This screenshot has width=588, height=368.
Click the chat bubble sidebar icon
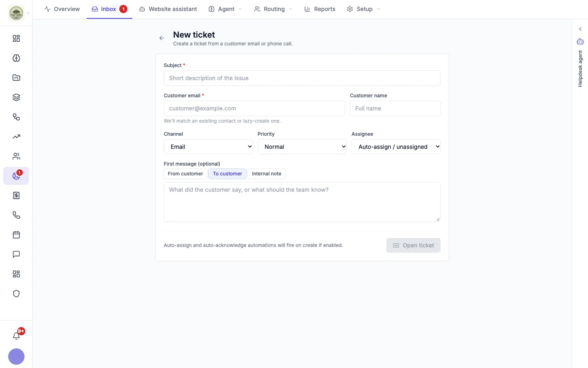[x=16, y=254]
